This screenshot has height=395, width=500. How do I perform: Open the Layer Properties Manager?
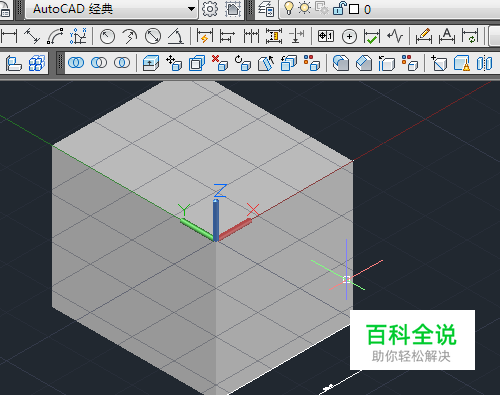(x=266, y=9)
